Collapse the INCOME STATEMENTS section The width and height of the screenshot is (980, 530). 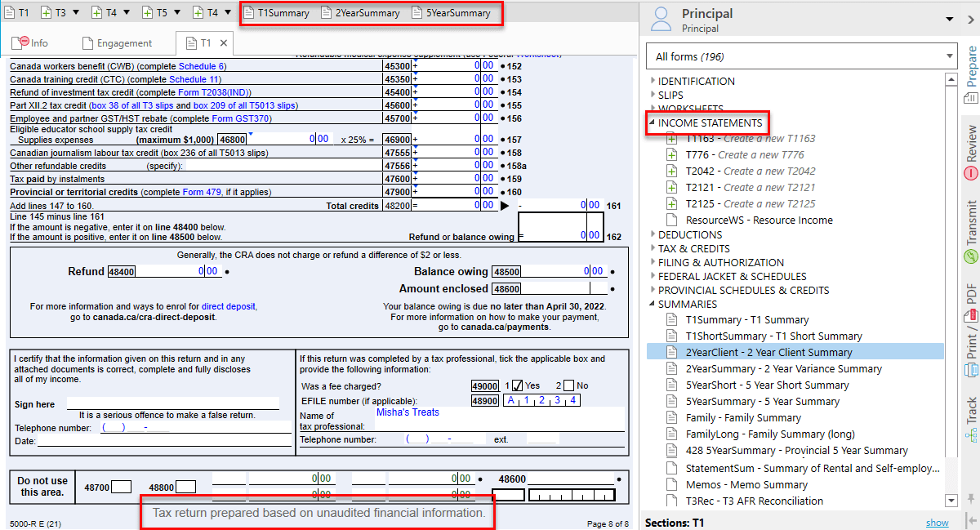click(x=653, y=123)
